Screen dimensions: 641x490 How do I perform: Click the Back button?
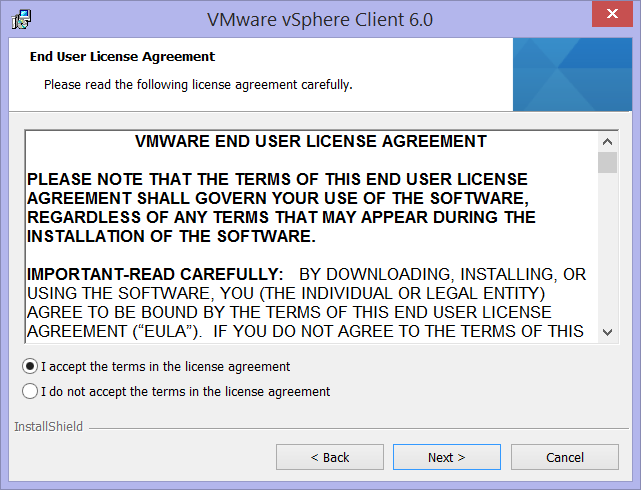click(x=329, y=457)
